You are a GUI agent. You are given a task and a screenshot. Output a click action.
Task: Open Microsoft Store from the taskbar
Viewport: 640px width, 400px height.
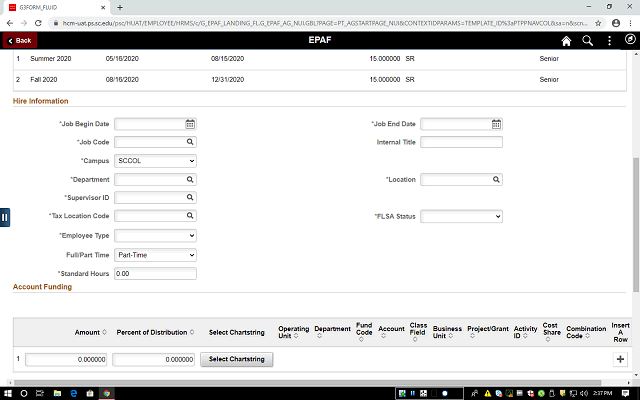coord(90,393)
